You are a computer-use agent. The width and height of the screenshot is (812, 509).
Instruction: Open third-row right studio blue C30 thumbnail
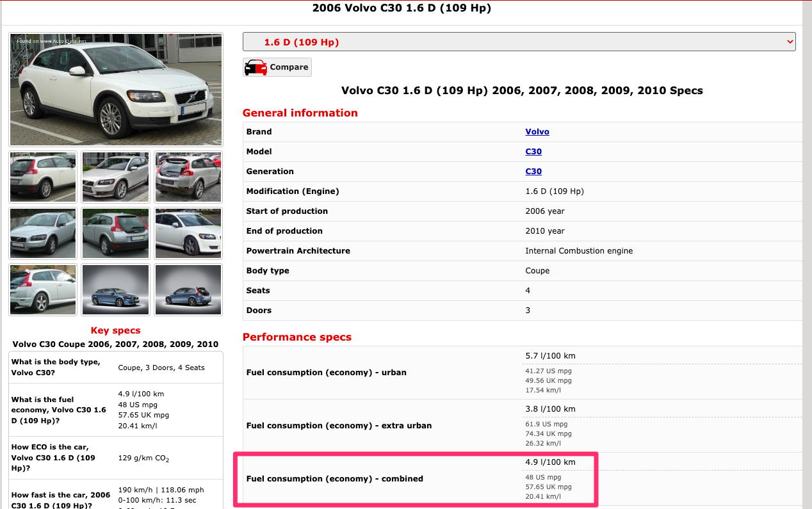[x=189, y=289]
